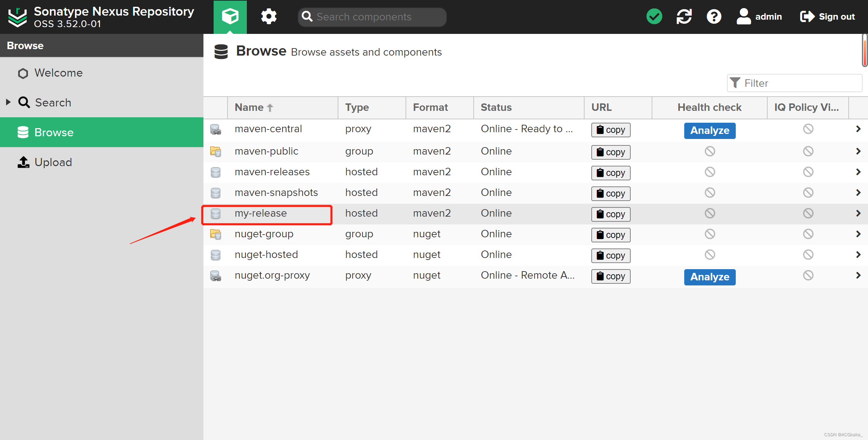Click the admin user account icon
Viewport: 868px width, 440px height.
point(744,17)
